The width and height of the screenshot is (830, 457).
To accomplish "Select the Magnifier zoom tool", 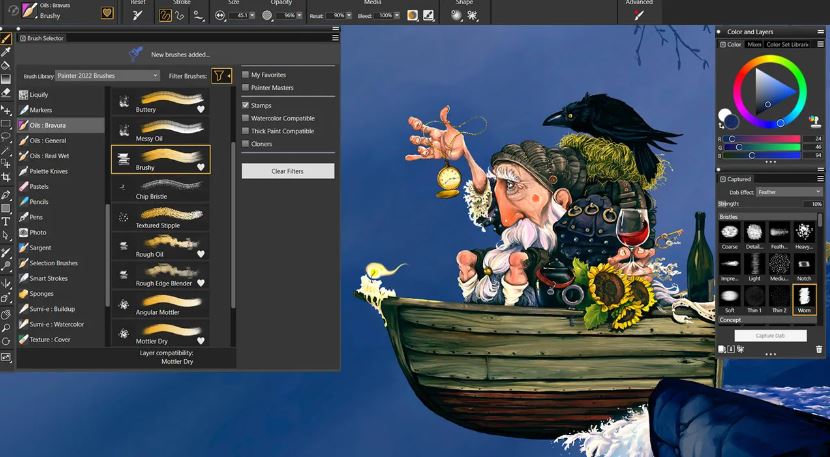I will coord(6,328).
